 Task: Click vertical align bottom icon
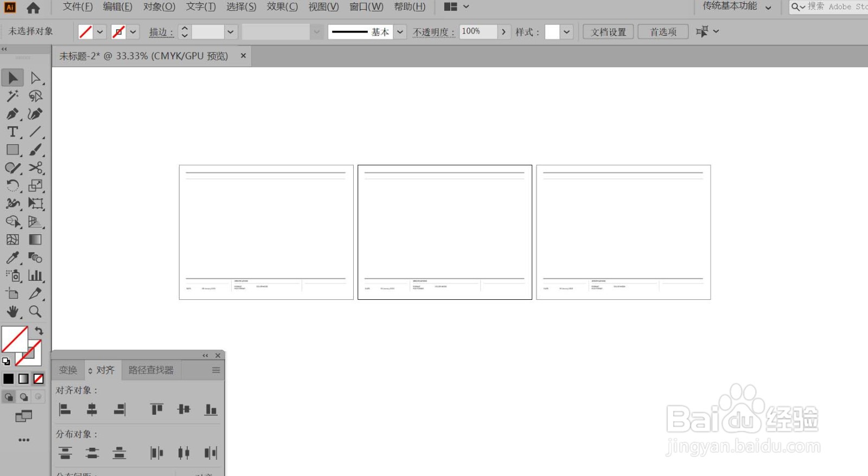point(211,409)
